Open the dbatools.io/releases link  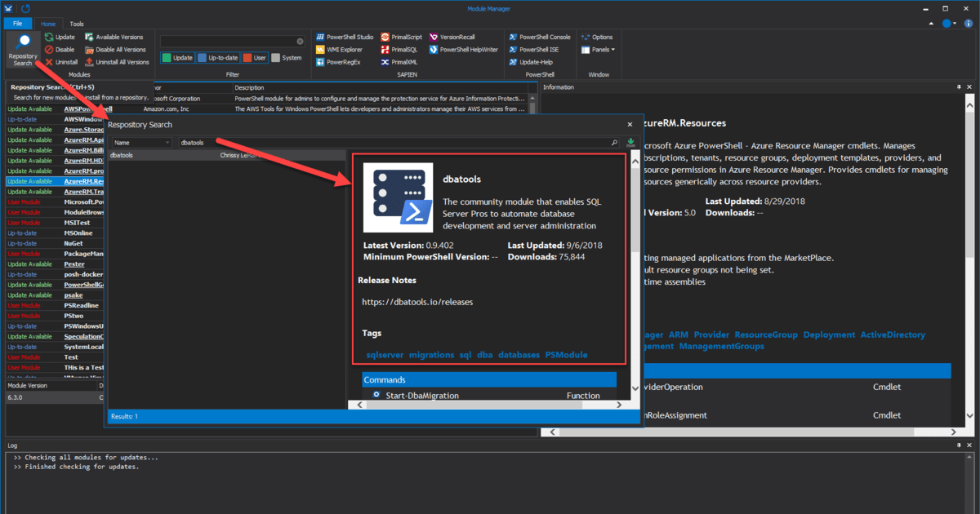[x=416, y=301]
